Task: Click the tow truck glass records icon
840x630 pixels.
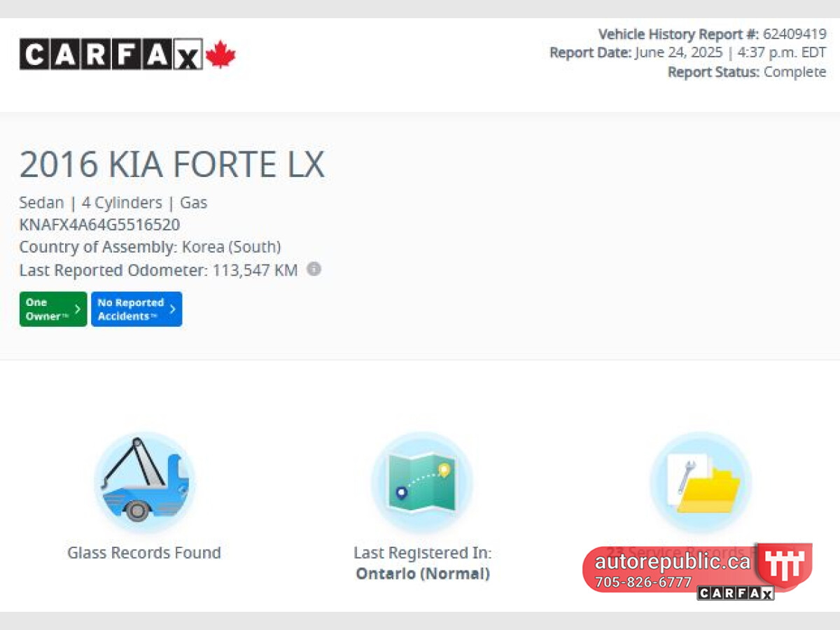Action: 144,482
